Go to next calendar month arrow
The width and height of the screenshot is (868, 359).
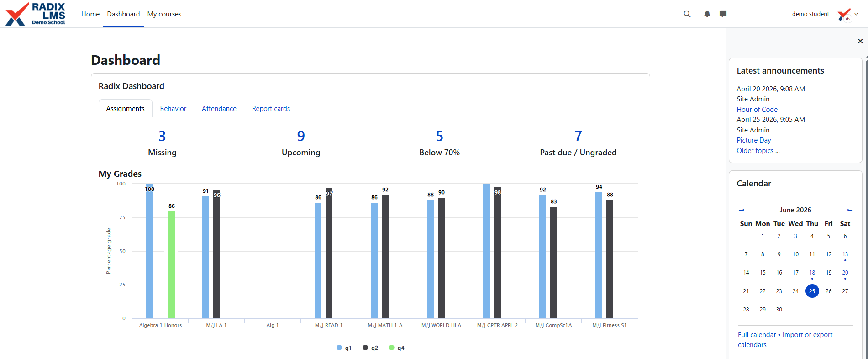(x=850, y=210)
